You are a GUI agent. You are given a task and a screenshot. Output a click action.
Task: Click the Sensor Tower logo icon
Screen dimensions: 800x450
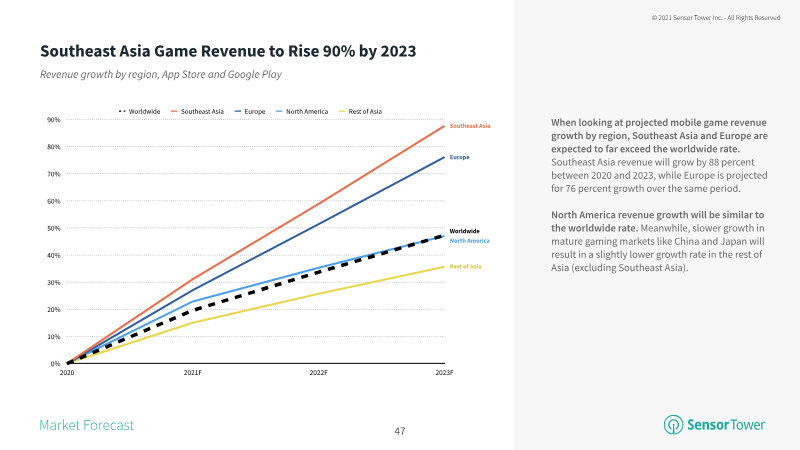point(673,424)
